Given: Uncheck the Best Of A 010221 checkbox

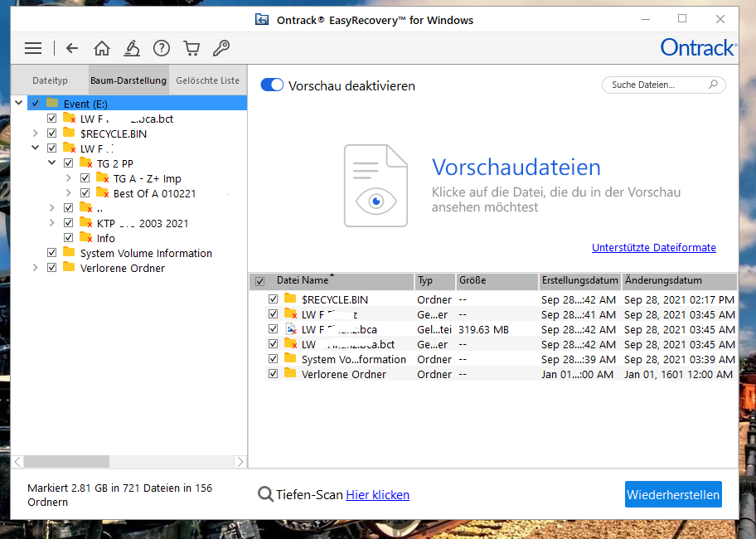Looking at the screenshot, I should pos(85,193).
